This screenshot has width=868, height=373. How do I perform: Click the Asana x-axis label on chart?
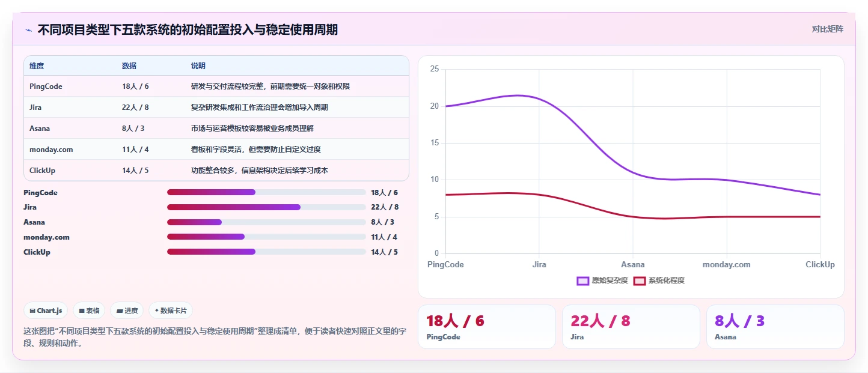(x=633, y=264)
